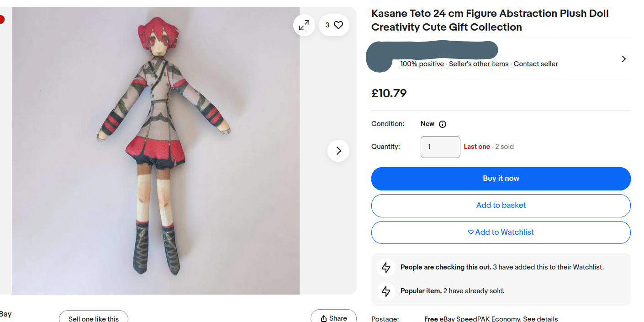Expand seller details chevron arrow
This screenshot has width=644, height=322.
[x=623, y=59]
